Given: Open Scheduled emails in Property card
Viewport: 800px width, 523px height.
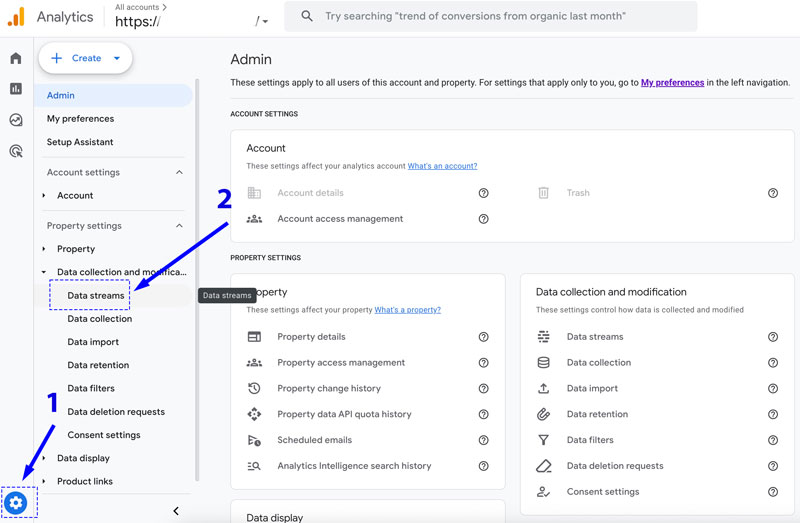Looking at the screenshot, I should pyautogui.click(x=314, y=440).
